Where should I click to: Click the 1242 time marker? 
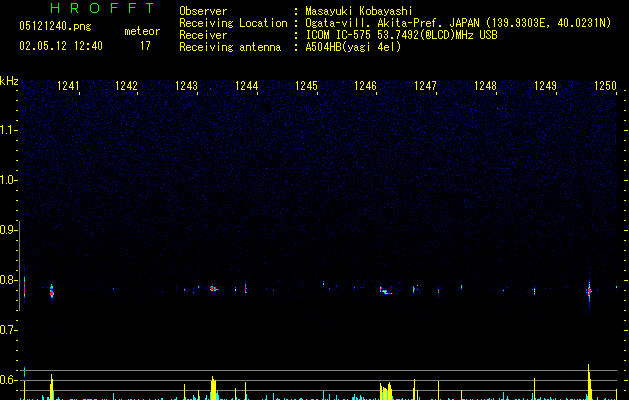[126, 86]
